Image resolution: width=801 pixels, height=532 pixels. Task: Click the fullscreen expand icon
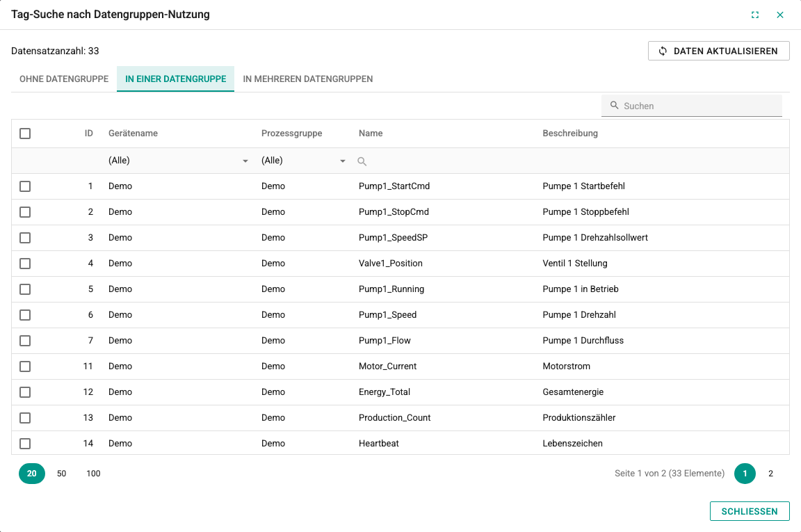[x=755, y=15]
